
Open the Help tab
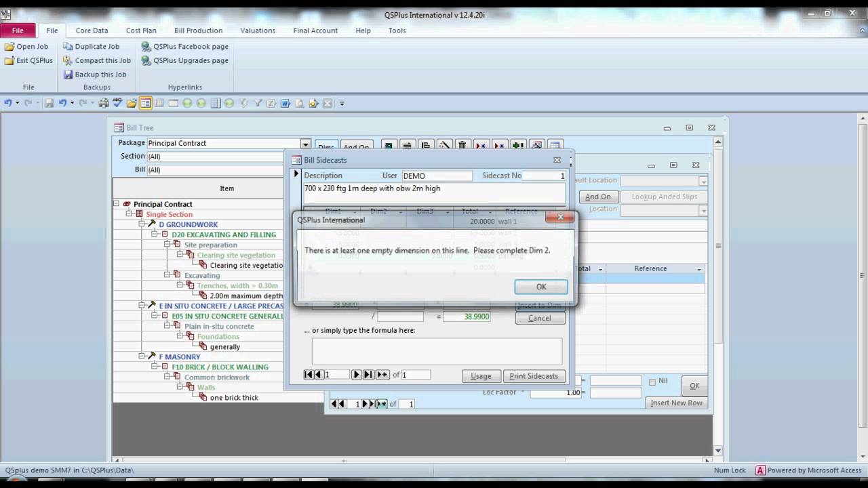[363, 30]
